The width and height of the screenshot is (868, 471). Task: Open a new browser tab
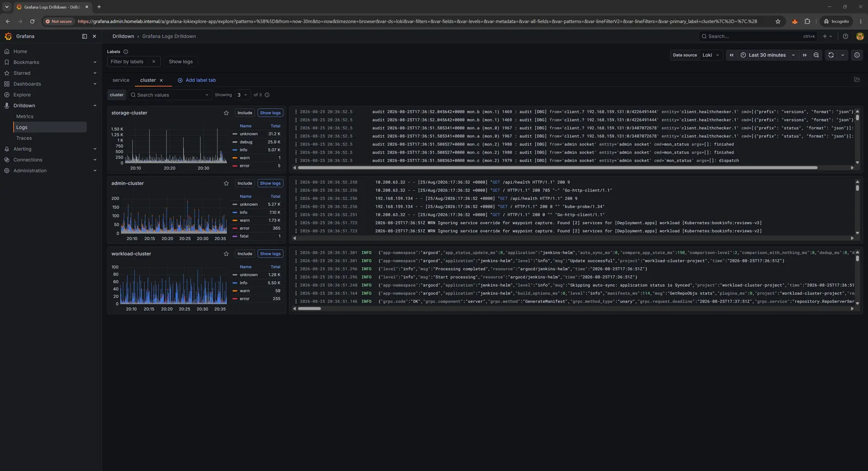click(x=99, y=7)
